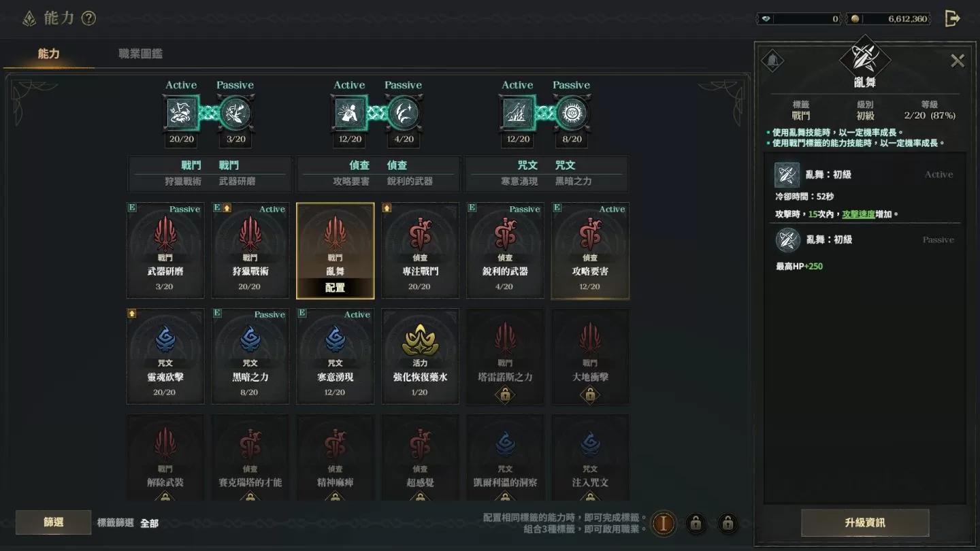Image resolution: width=980 pixels, height=551 pixels.
Task: Click the first locked preset slot
Action: [x=695, y=523]
